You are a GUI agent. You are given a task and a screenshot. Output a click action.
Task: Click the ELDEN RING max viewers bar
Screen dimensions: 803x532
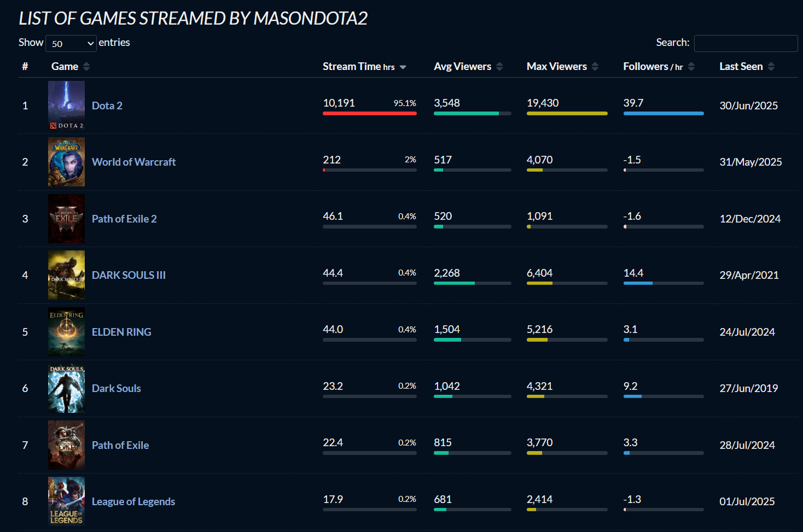coord(567,340)
